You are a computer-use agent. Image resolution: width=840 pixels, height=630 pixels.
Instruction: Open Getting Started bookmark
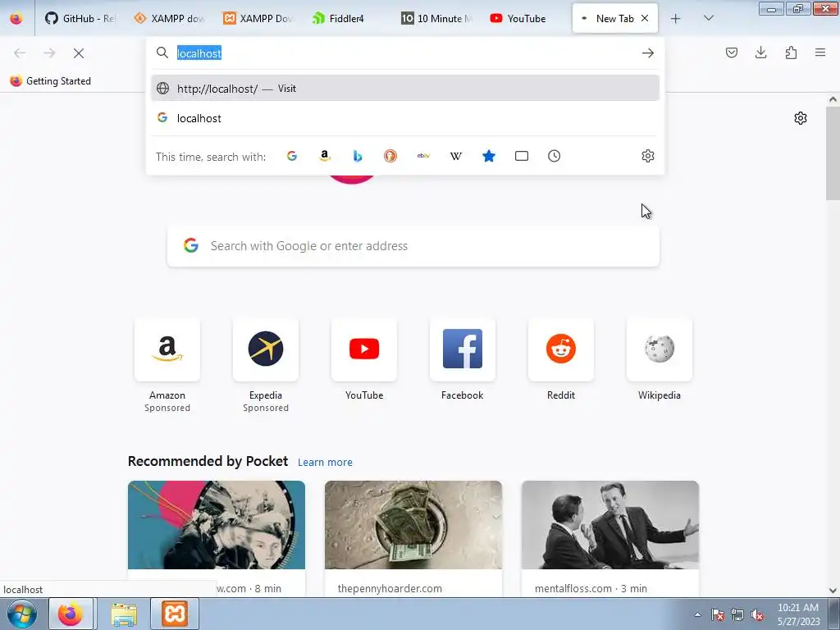(x=51, y=81)
